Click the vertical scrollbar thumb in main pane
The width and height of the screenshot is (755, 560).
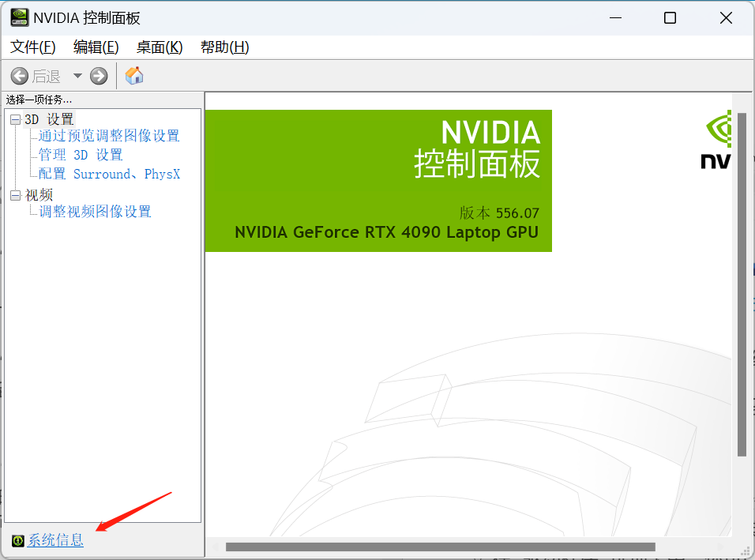tap(742, 284)
